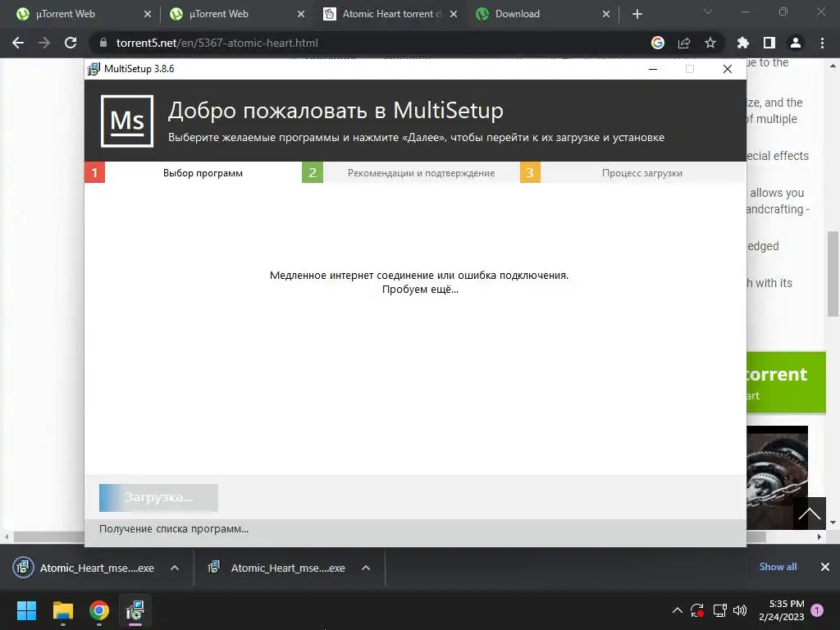This screenshot has height=630, width=840.
Task: Open notification center badge
Action: point(817,610)
